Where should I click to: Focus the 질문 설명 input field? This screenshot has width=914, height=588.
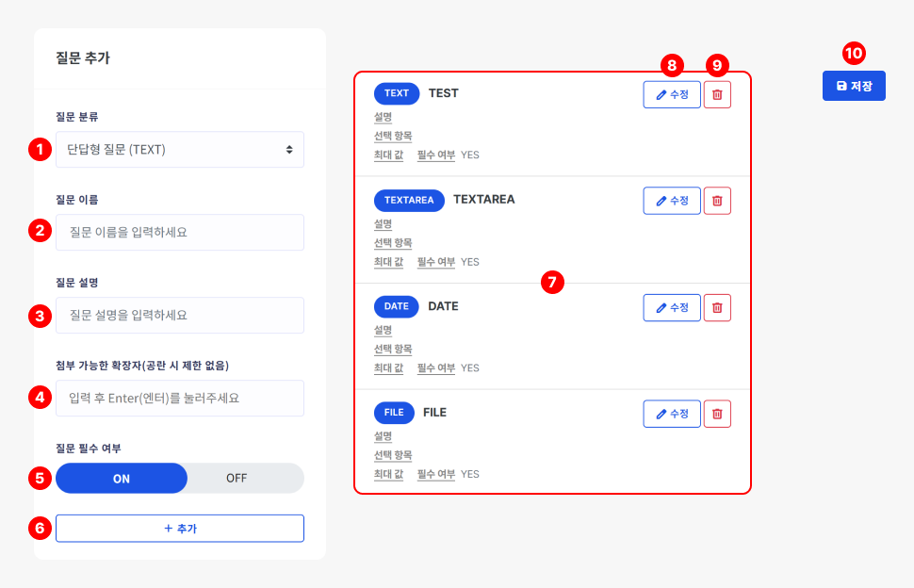180,315
